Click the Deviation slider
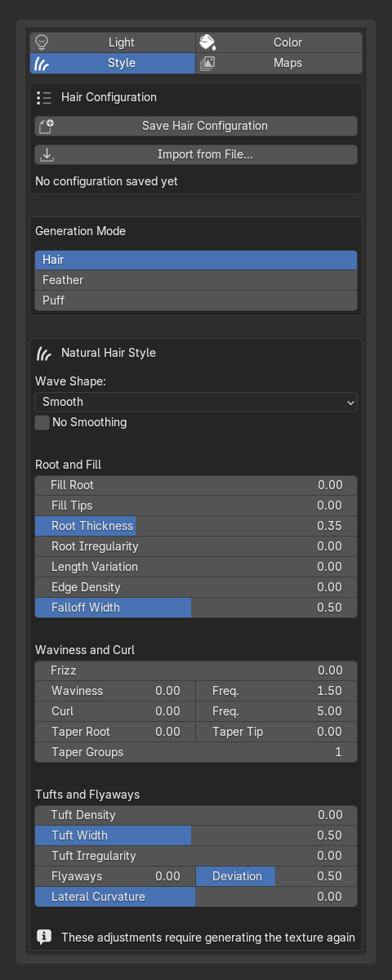Viewport: 392px width, 980px height. pyautogui.click(x=277, y=876)
